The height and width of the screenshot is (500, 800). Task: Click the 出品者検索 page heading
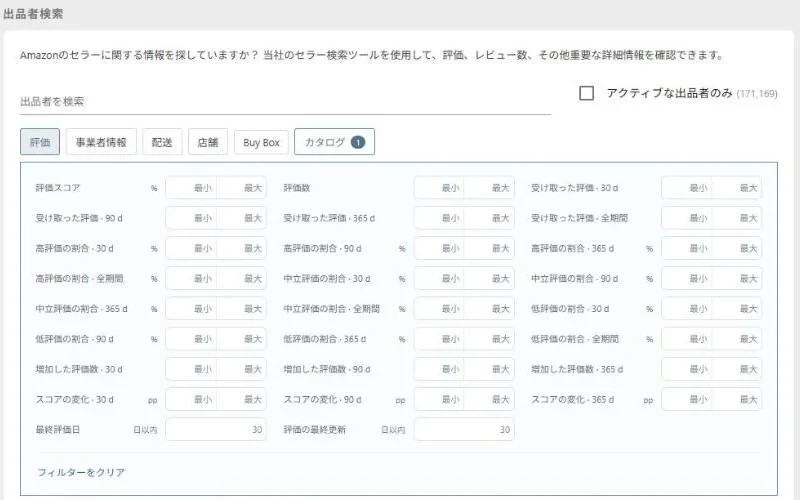(x=33, y=14)
